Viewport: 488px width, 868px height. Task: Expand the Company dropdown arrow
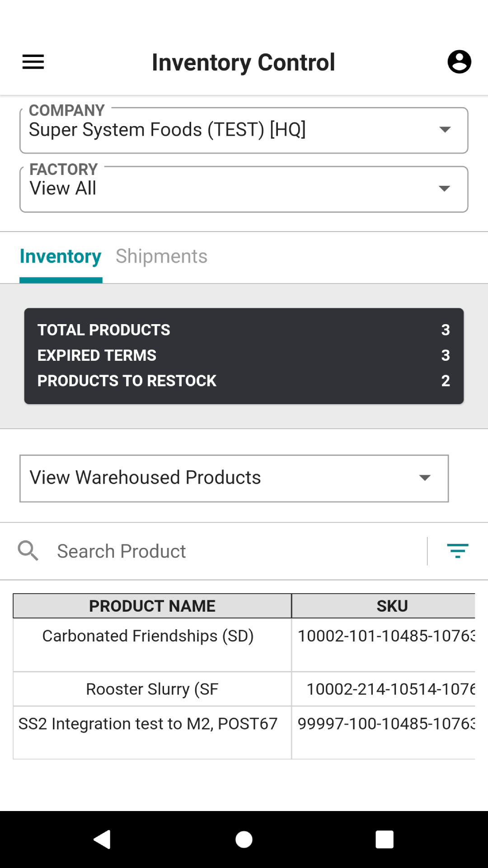pos(445,130)
